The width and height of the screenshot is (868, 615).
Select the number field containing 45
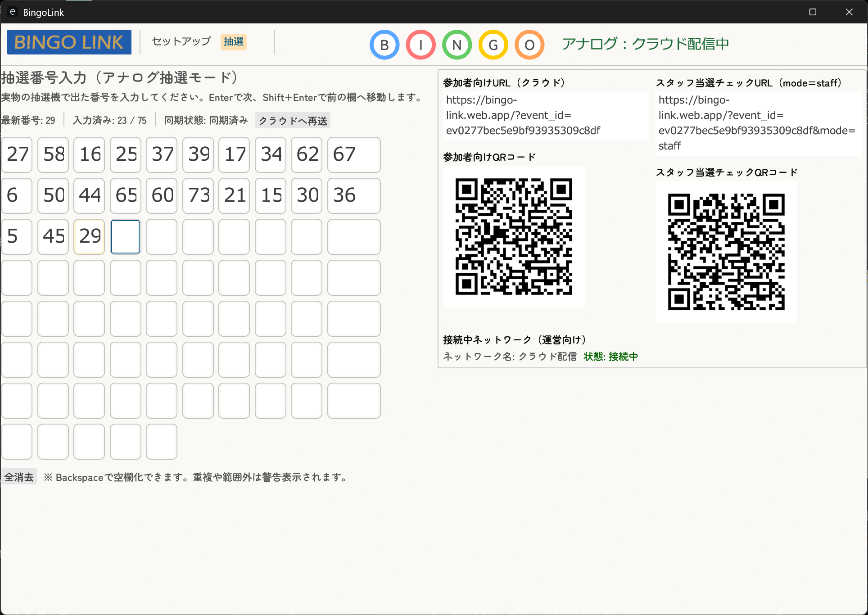click(53, 237)
